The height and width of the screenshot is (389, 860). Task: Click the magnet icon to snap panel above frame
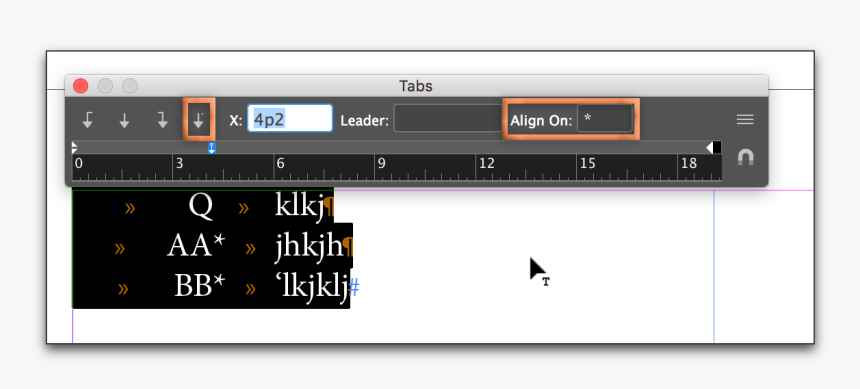pyautogui.click(x=745, y=158)
